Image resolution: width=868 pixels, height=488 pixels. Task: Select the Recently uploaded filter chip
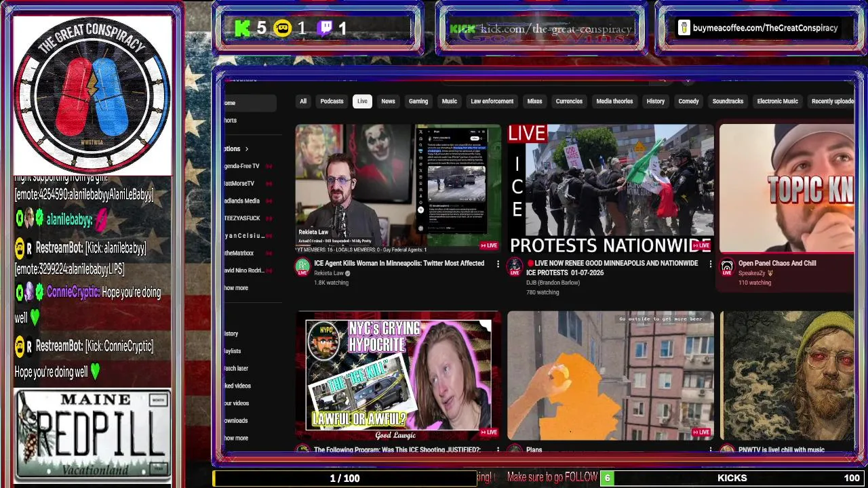point(832,101)
